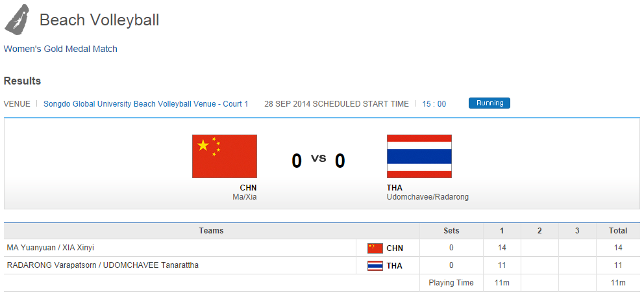
Task: Click the Total column header
Action: coord(618,231)
